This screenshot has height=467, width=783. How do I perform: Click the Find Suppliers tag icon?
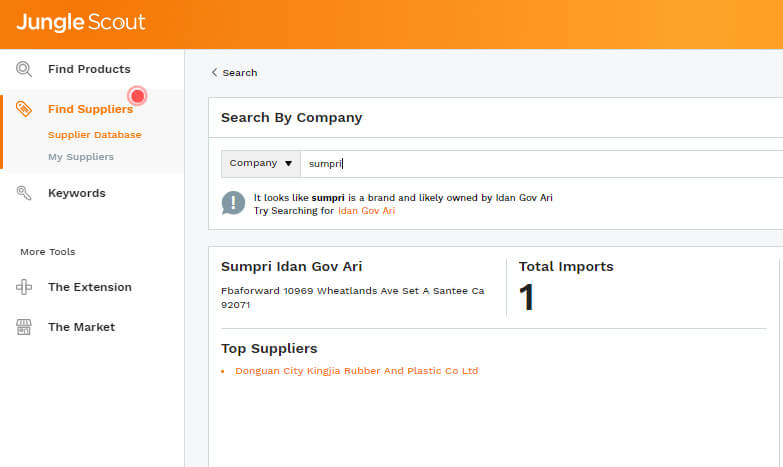(x=24, y=109)
